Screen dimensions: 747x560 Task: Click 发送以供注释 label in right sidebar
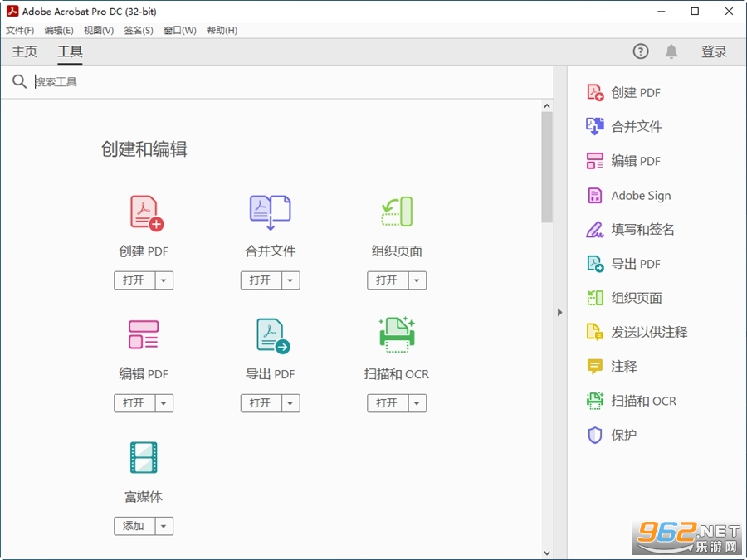649,333
